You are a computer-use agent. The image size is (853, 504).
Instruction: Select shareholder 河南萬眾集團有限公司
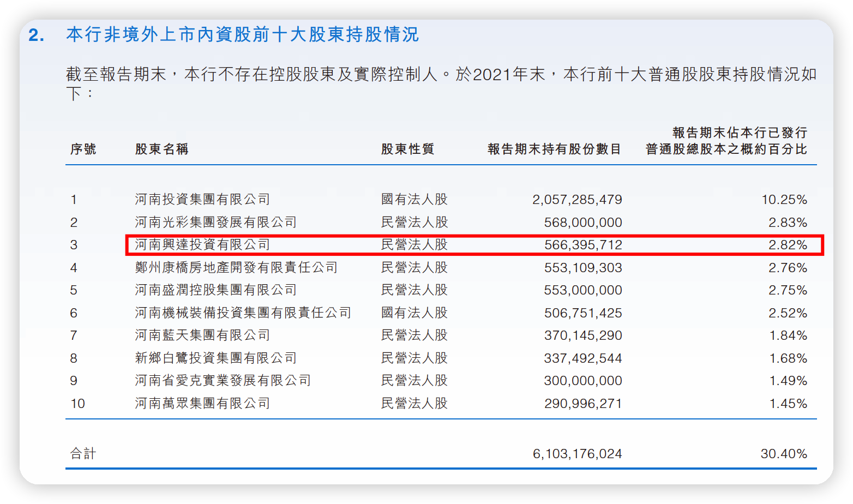(202, 403)
